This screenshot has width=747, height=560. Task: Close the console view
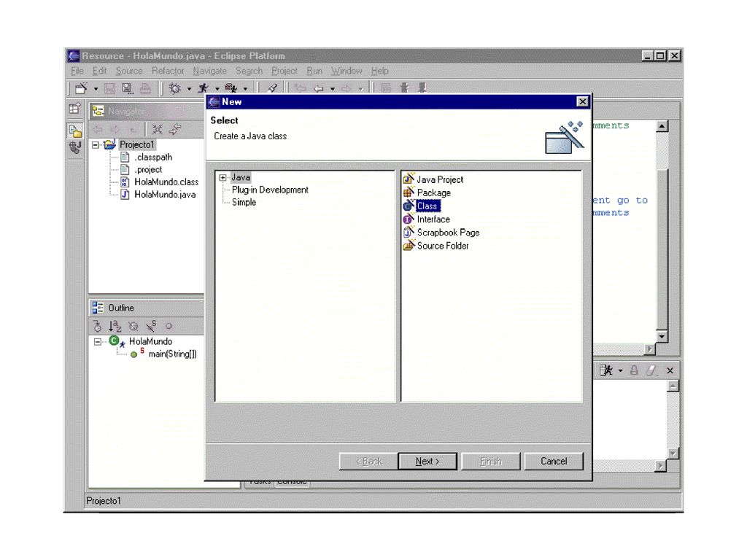[670, 370]
